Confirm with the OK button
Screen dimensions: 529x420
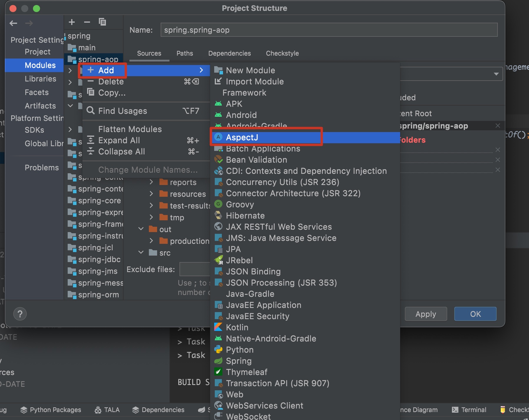(x=475, y=314)
